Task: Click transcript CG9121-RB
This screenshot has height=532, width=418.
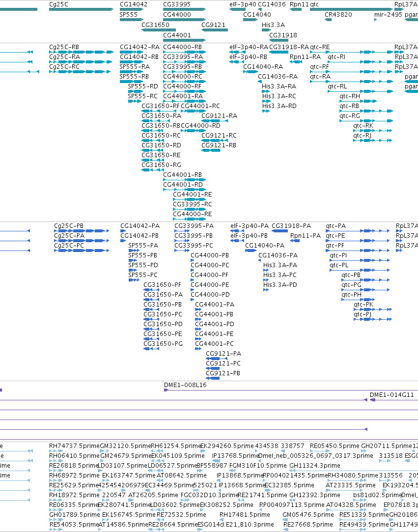Action: tap(219, 145)
